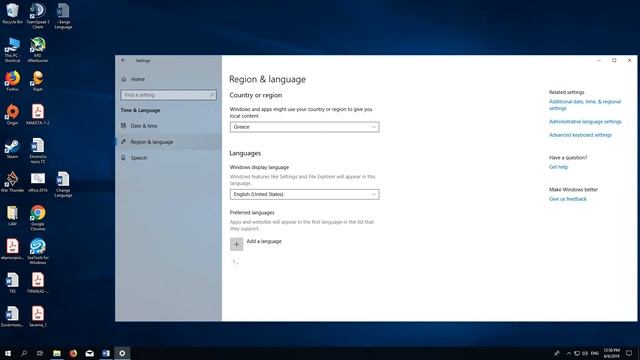This screenshot has width=640, height=360.
Task: Select the Change Language Word document
Action: [63, 184]
